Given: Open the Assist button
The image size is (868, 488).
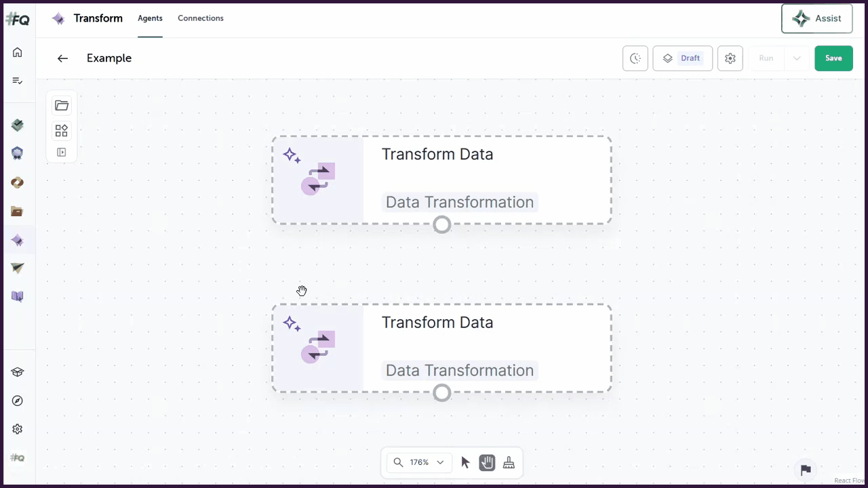Looking at the screenshot, I should [x=817, y=18].
